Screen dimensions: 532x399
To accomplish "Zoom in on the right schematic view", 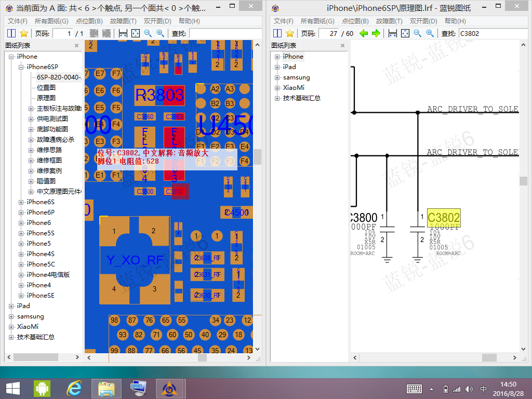I will pos(430,33).
